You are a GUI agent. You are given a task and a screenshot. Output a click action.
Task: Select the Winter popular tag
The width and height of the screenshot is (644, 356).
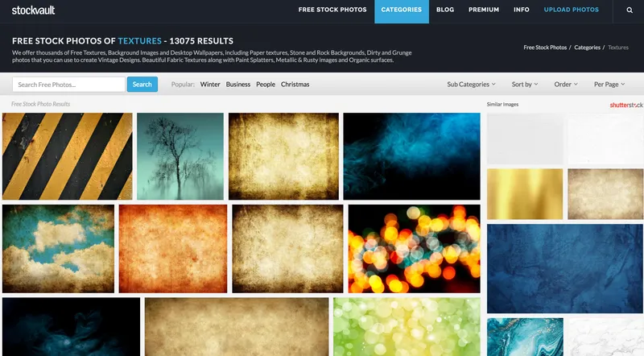pyautogui.click(x=210, y=85)
